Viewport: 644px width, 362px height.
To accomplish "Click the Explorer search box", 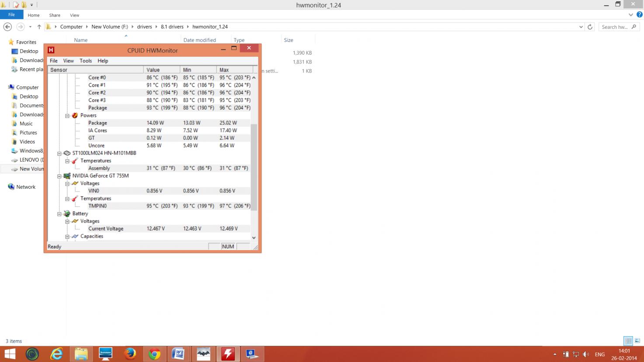I will 615,27.
